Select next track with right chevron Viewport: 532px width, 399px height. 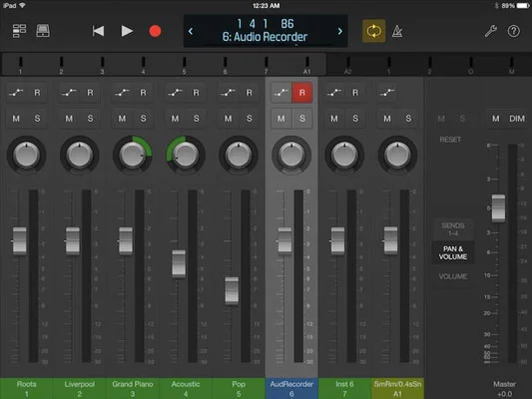tap(340, 31)
